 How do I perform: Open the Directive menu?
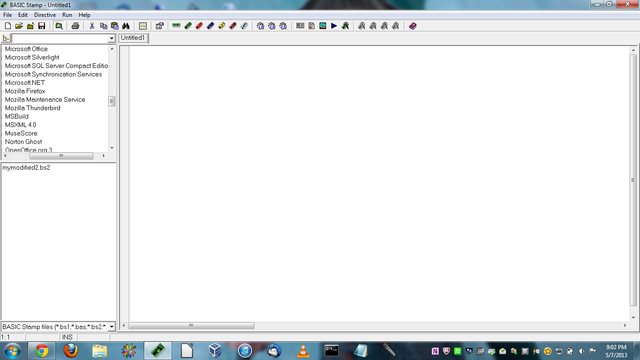(44, 15)
